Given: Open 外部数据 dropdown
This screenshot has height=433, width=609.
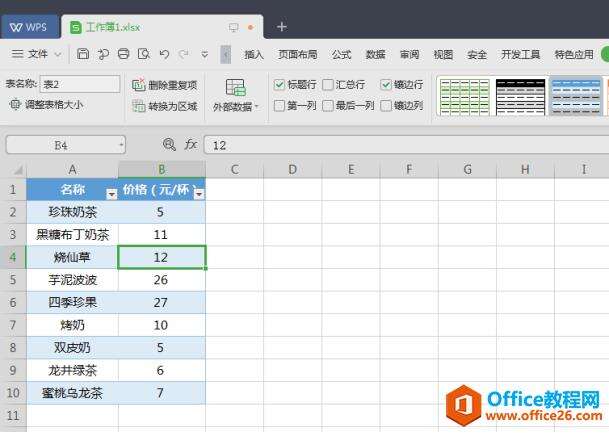Looking at the screenshot, I should click(x=235, y=95).
